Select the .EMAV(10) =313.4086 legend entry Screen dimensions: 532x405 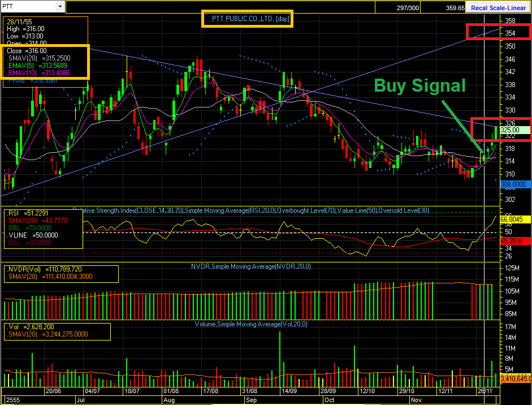click(x=38, y=72)
